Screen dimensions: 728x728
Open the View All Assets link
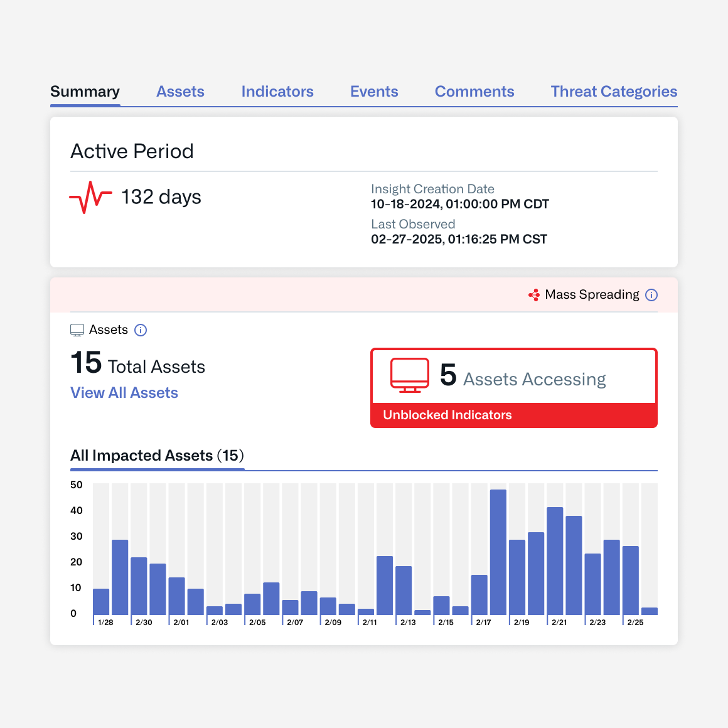pyautogui.click(x=124, y=393)
